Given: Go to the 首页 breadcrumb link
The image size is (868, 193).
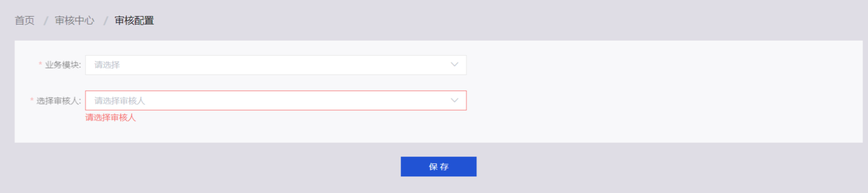Looking at the screenshot, I should [25, 20].
